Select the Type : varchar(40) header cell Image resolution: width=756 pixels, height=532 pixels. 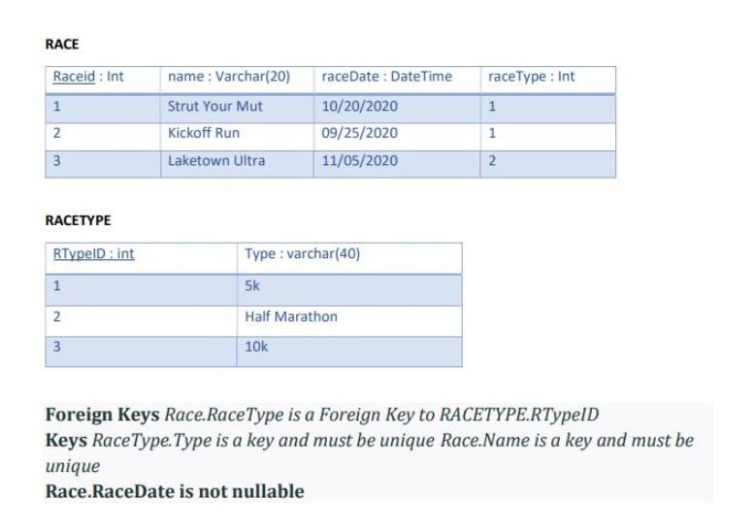coord(349,257)
